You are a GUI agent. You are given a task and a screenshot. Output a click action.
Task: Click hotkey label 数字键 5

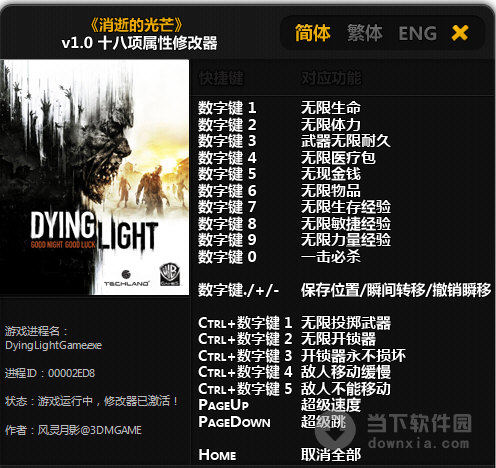227,174
